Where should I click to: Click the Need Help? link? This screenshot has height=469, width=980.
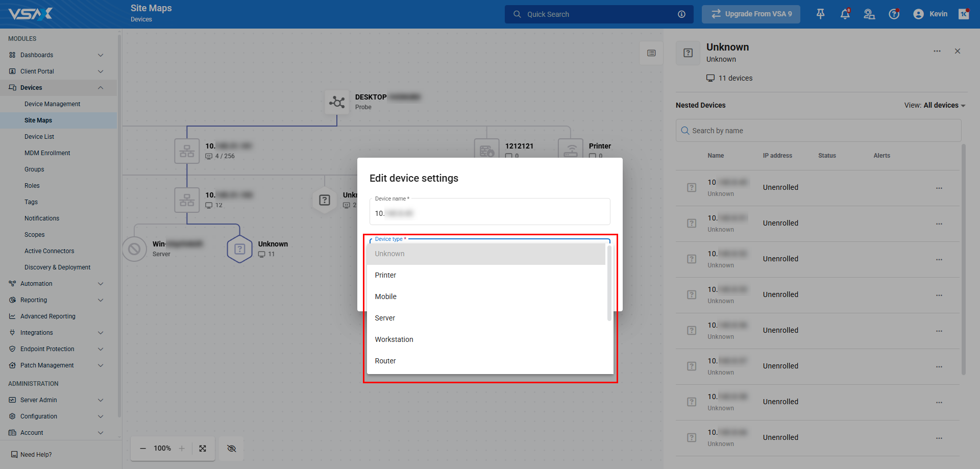point(36,455)
